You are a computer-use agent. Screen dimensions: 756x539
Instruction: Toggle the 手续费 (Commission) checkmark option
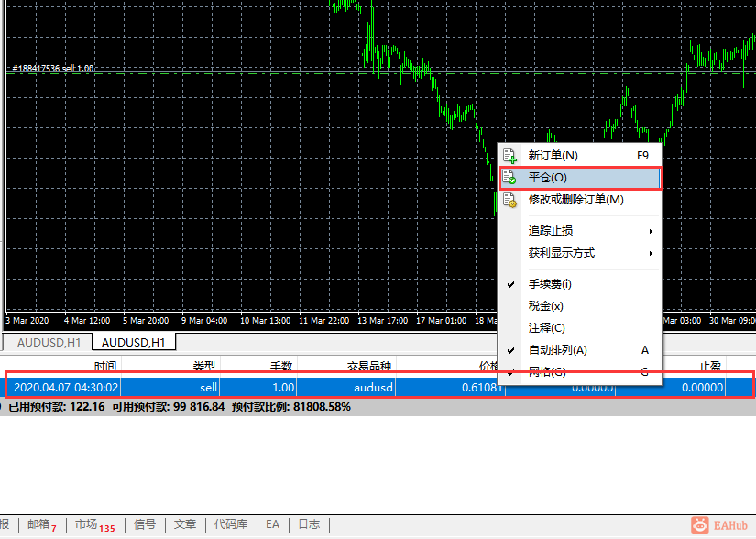point(550,284)
